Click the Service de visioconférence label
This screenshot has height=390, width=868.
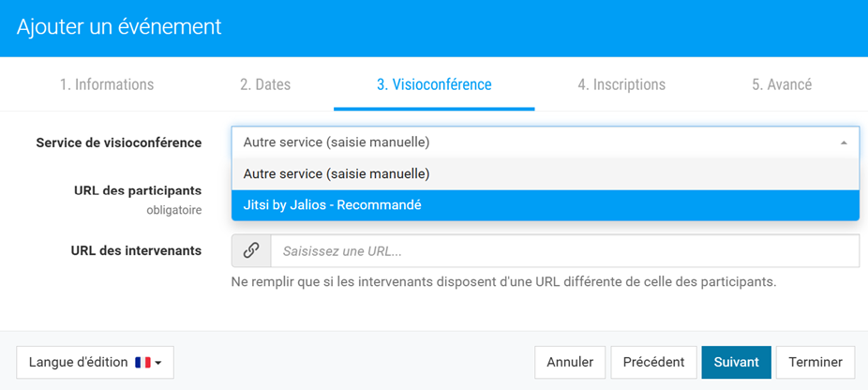point(119,142)
